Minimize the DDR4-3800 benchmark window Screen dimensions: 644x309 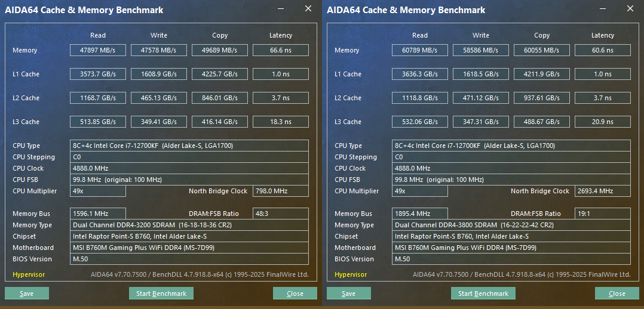[603, 9]
